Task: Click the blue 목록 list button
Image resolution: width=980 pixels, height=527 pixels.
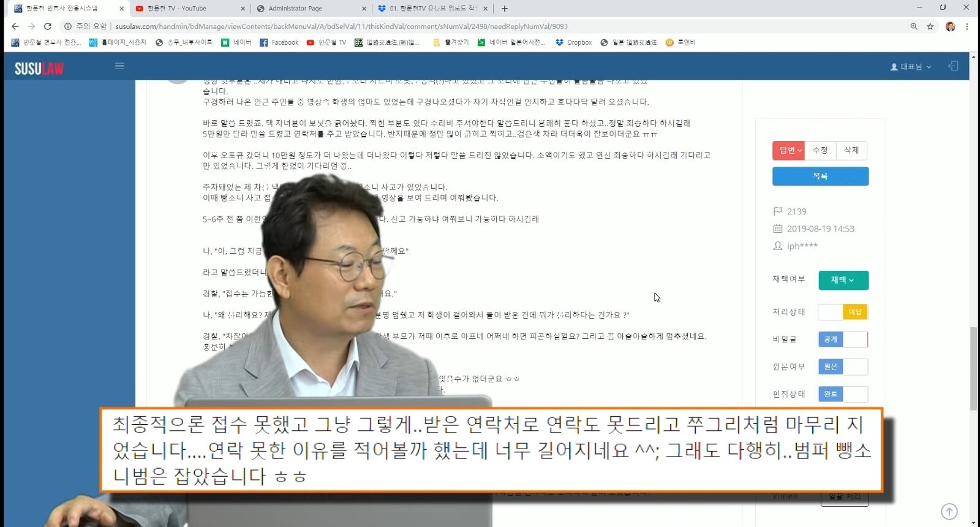Action: [820, 176]
